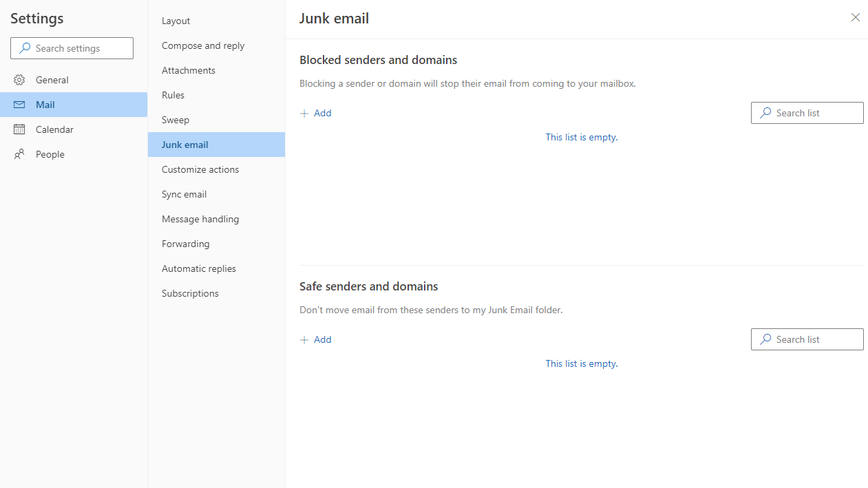Screen dimensions: 868x488
Task: Click the Safe senders and domains heading
Action: click(x=369, y=286)
